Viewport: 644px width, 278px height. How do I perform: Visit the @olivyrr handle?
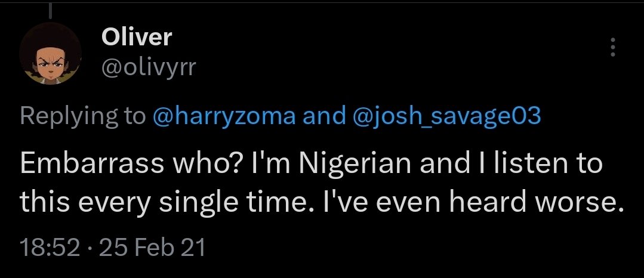click(x=149, y=67)
